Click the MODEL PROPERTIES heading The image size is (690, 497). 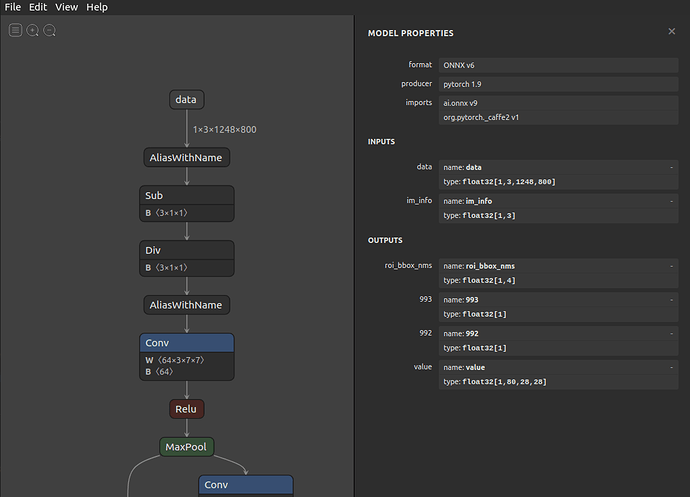tap(411, 33)
